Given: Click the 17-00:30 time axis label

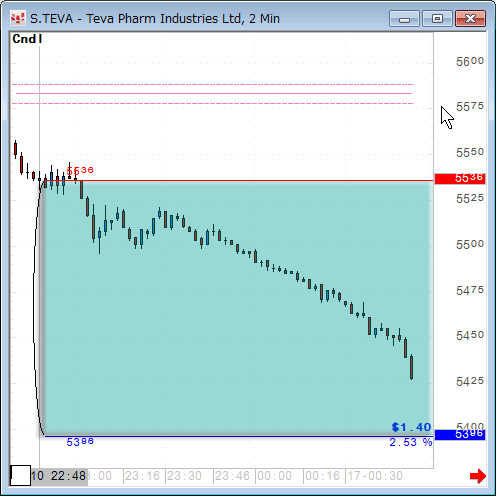Looking at the screenshot, I should pyautogui.click(x=375, y=476).
